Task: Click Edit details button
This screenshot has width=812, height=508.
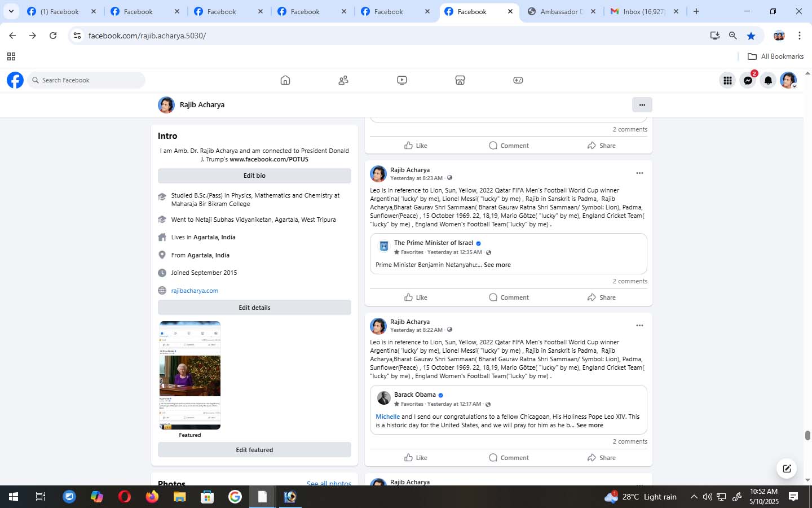Action: (x=254, y=308)
